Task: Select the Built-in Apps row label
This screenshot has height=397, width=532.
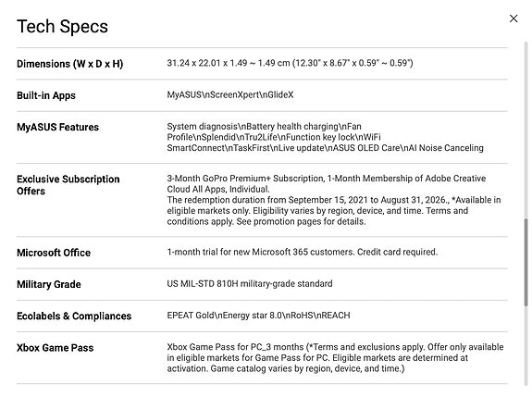Action: [46, 95]
